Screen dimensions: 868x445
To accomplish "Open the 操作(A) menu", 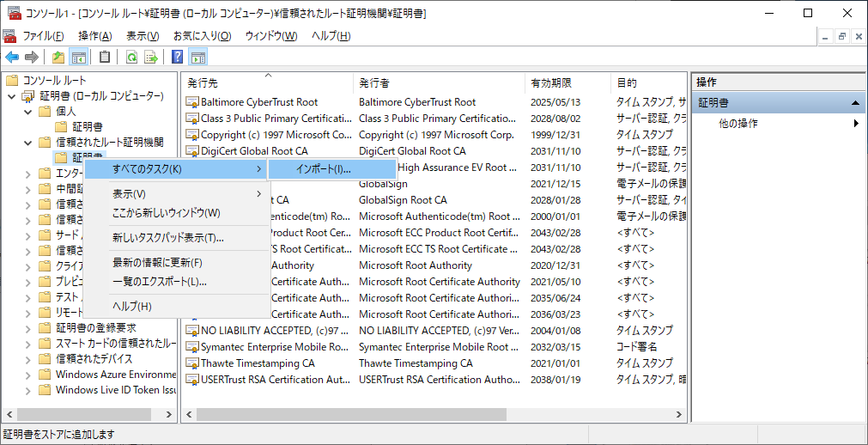I will 95,37.
